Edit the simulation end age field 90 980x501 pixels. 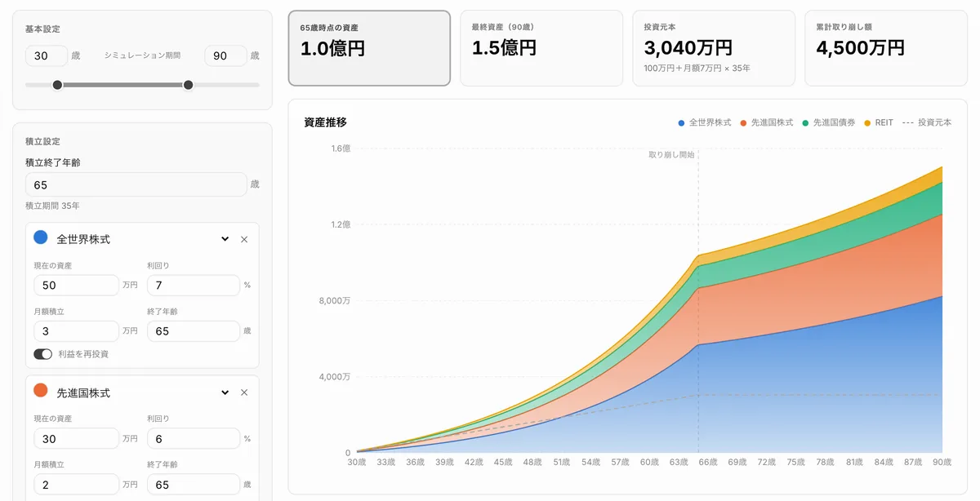pyautogui.click(x=225, y=55)
